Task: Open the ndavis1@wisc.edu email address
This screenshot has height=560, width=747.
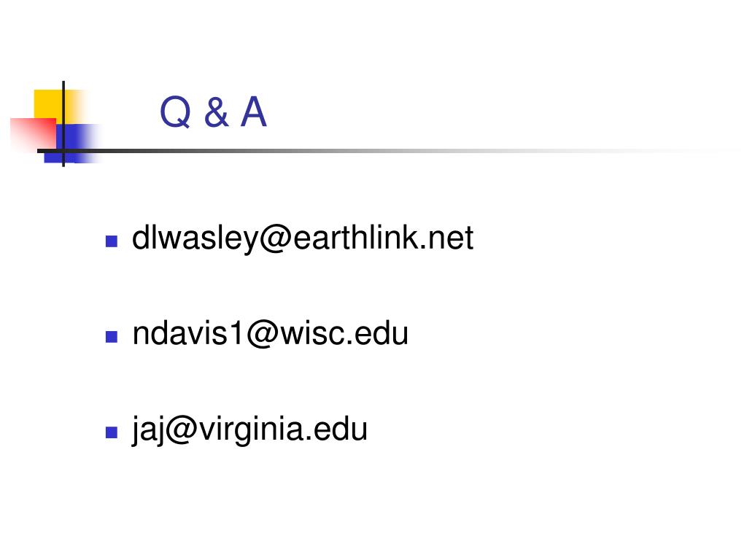Action: 270,333
